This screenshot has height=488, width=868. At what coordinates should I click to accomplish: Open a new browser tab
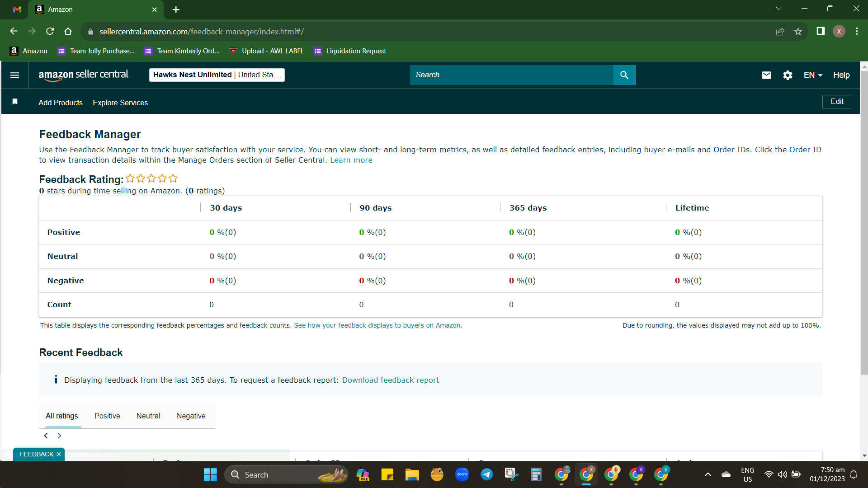176,9
